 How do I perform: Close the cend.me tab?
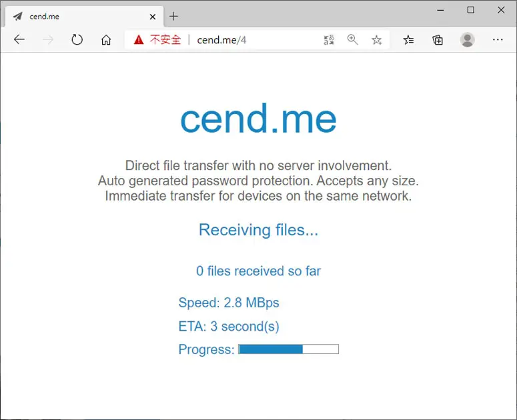[x=152, y=17]
